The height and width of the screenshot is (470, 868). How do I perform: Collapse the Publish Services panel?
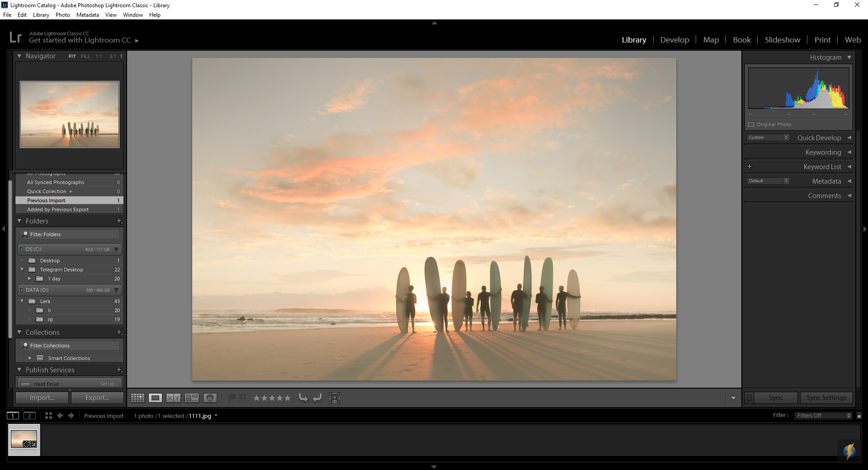click(x=19, y=370)
